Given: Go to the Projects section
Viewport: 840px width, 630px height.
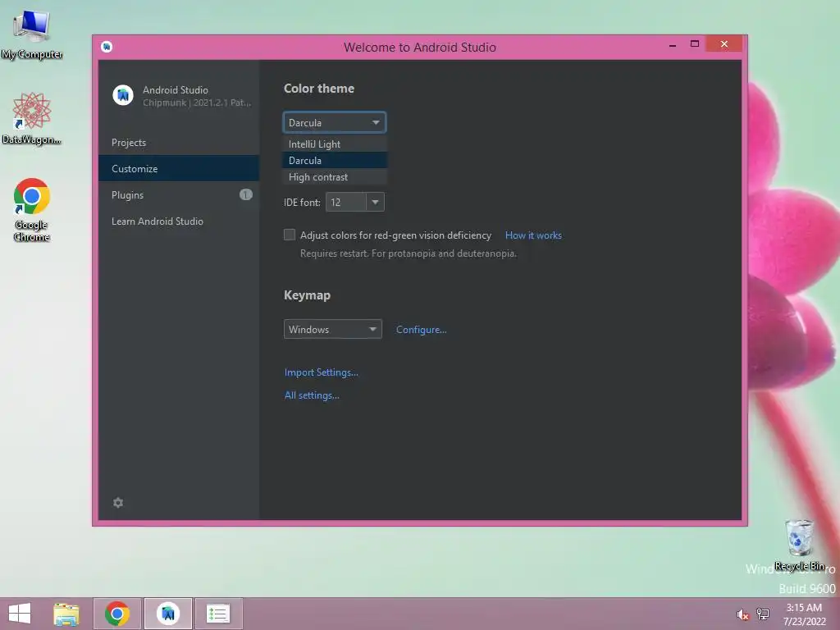Looking at the screenshot, I should pyautogui.click(x=179, y=143).
